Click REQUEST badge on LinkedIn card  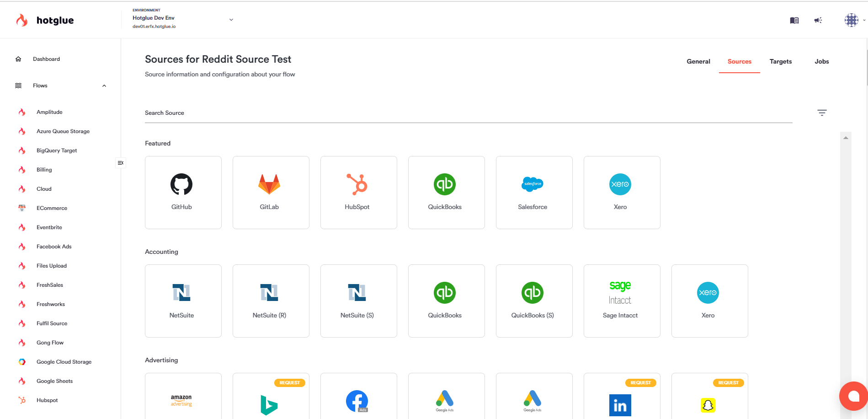pos(640,383)
